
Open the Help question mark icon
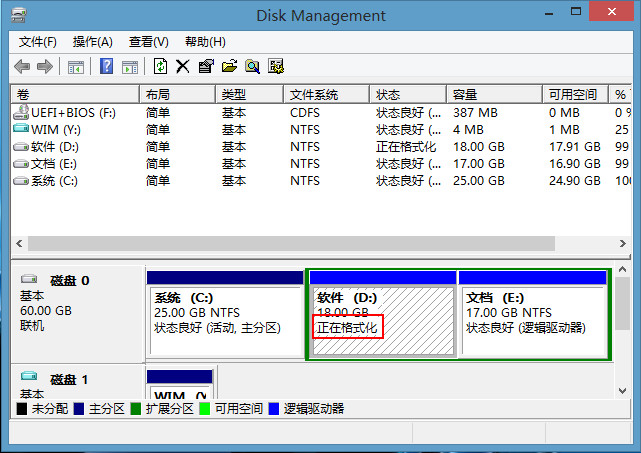coord(107,66)
